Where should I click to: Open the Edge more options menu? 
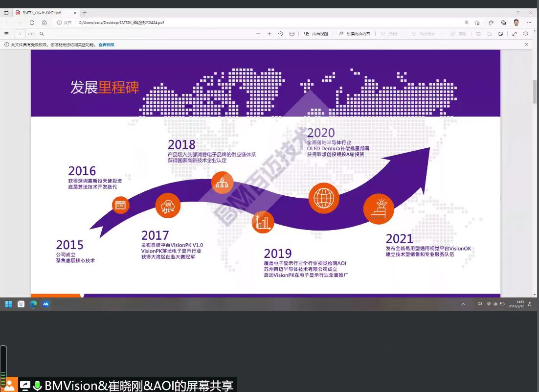click(x=529, y=23)
